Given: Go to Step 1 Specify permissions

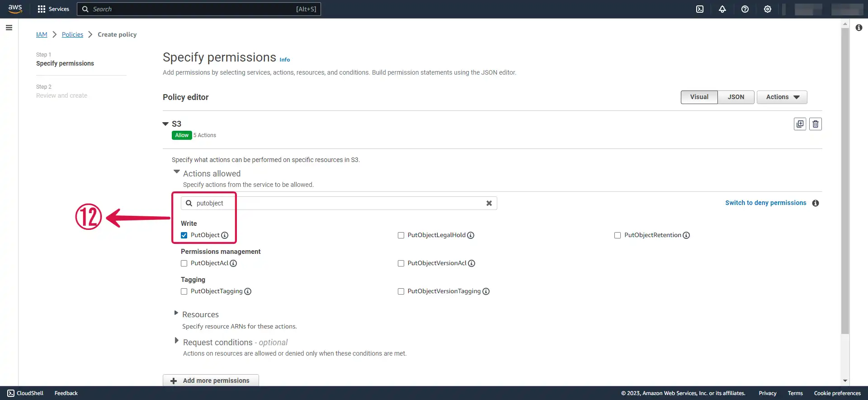Looking at the screenshot, I should pos(65,64).
